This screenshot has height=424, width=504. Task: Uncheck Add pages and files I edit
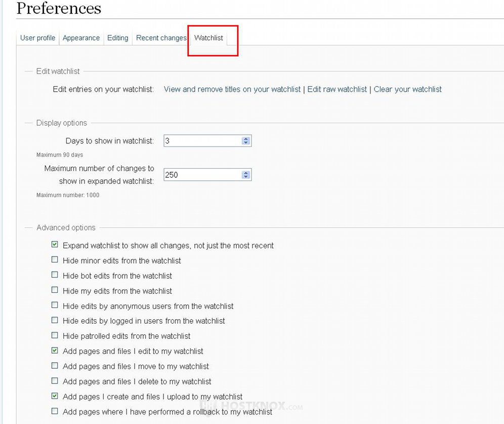55,351
